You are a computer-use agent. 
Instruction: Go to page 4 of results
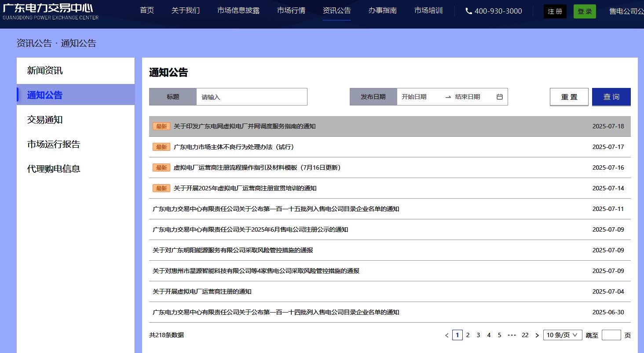pos(489,335)
